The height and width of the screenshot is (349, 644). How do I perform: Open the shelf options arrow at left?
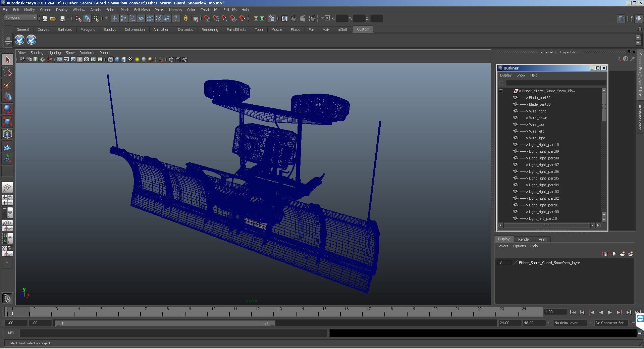click(x=8, y=44)
